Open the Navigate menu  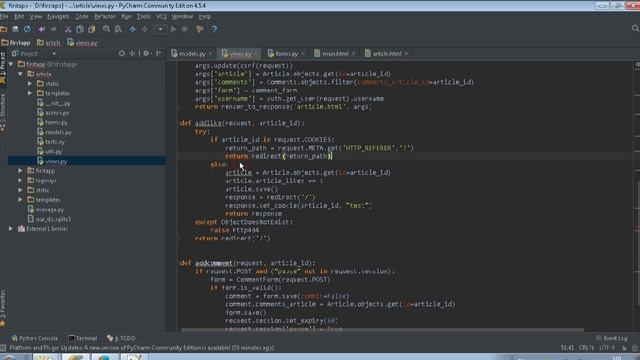(58, 17)
